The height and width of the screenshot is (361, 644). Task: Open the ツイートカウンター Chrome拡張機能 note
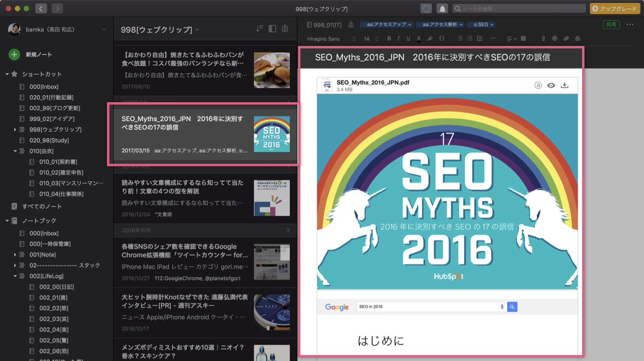pyautogui.click(x=206, y=261)
